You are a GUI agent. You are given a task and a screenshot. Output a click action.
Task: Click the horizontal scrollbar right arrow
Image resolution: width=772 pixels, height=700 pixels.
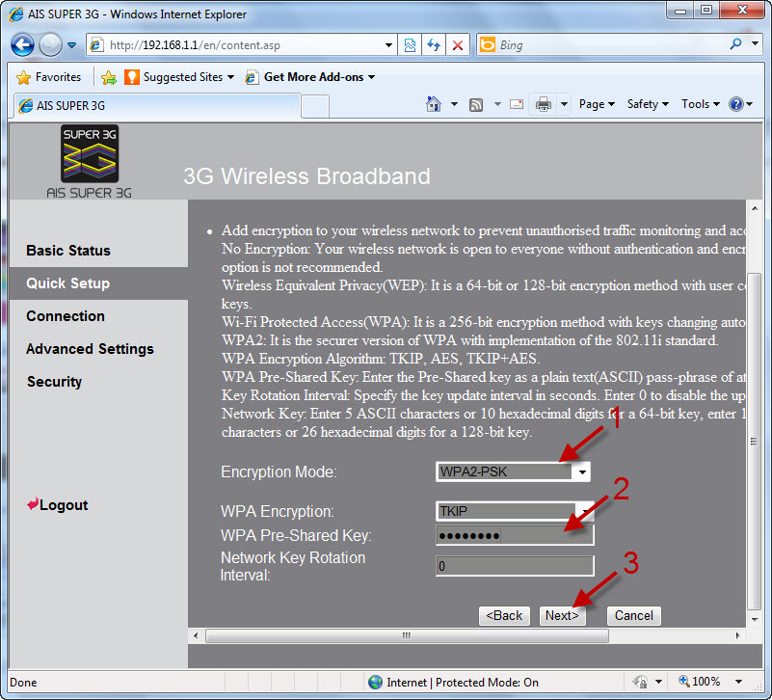737,635
